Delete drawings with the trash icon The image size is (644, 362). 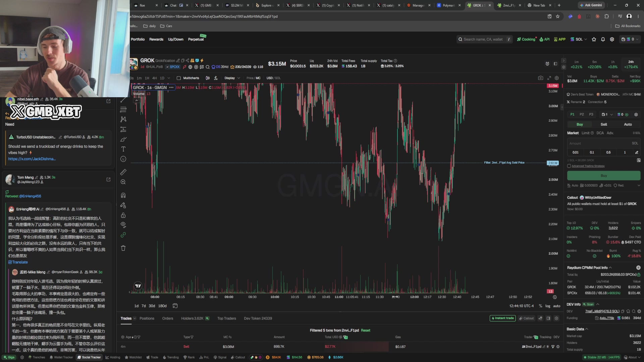point(123,248)
